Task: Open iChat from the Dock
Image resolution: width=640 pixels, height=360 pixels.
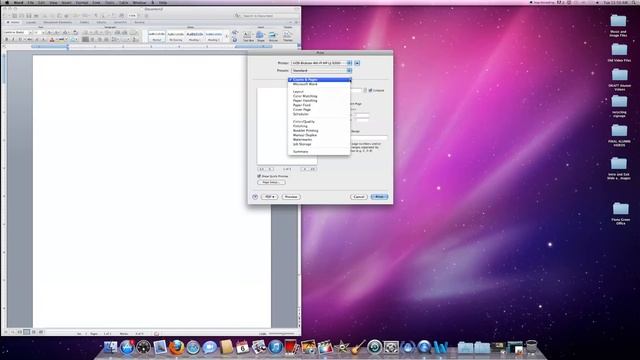Action: click(x=209, y=347)
